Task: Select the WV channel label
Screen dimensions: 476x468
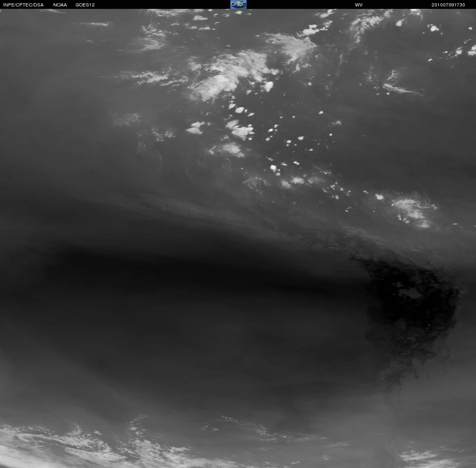Action: pos(359,5)
